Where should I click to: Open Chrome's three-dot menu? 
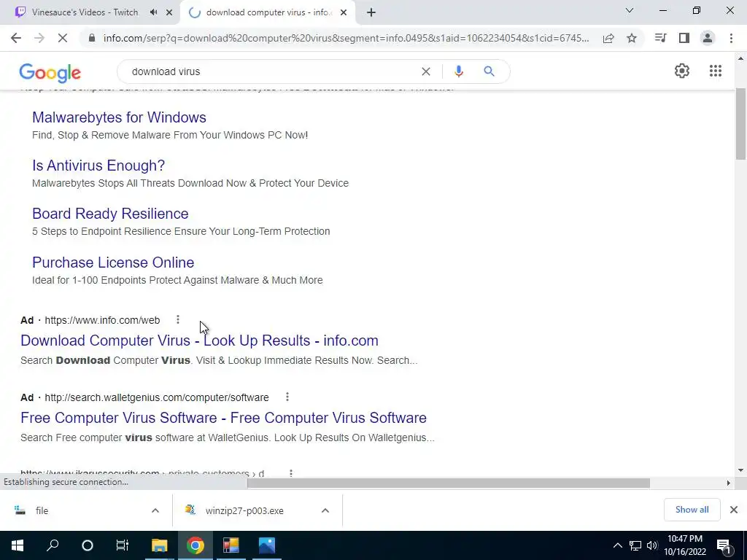tap(731, 38)
